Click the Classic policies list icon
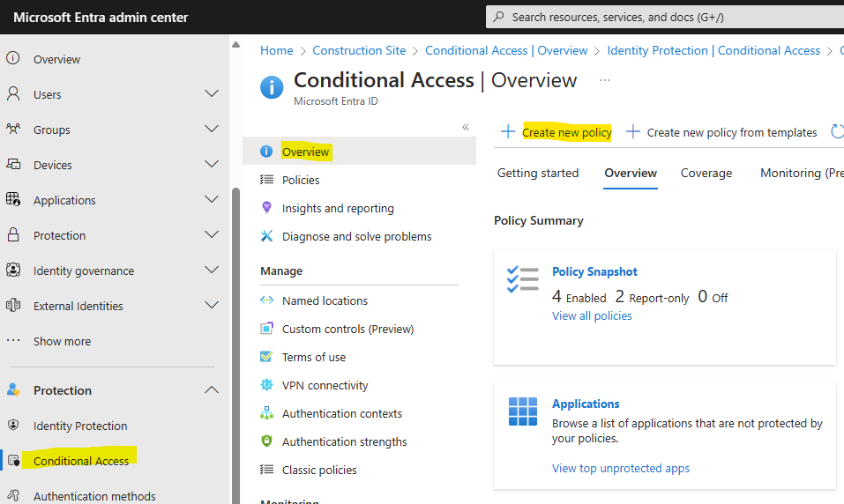 pos(266,469)
